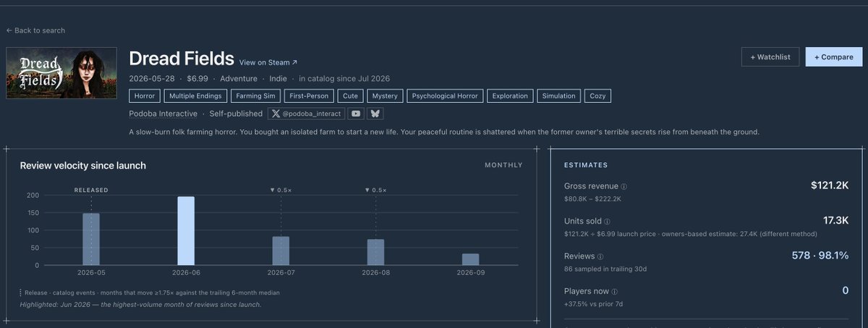Go back to search
The height and width of the screenshot is (328, 868).
[x=35, y=30]
